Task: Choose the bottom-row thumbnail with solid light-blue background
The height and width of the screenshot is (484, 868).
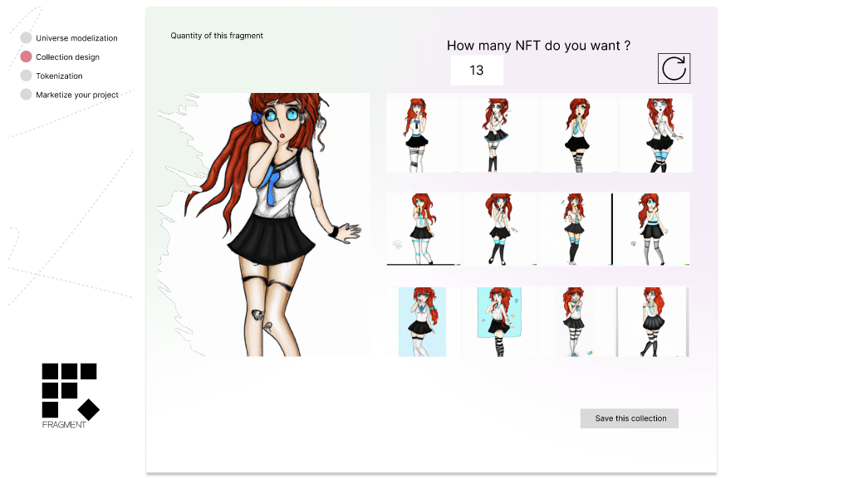Action: 422,322
